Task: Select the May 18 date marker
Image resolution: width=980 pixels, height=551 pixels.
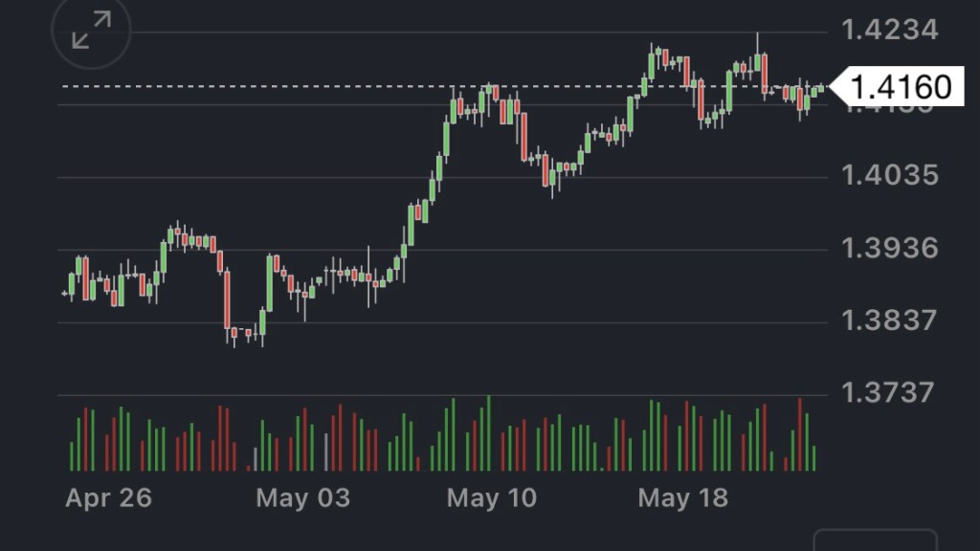Action: (682, 498)
